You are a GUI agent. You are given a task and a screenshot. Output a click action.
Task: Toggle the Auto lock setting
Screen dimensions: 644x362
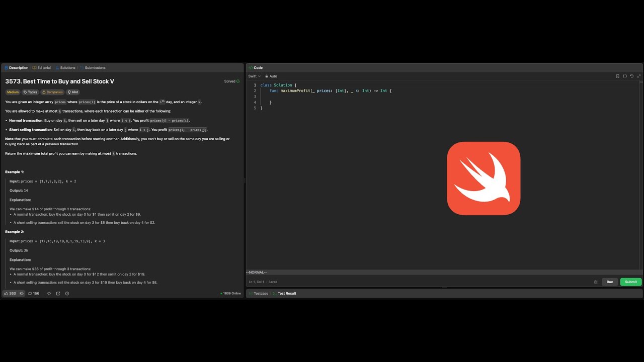click(271, 76)
